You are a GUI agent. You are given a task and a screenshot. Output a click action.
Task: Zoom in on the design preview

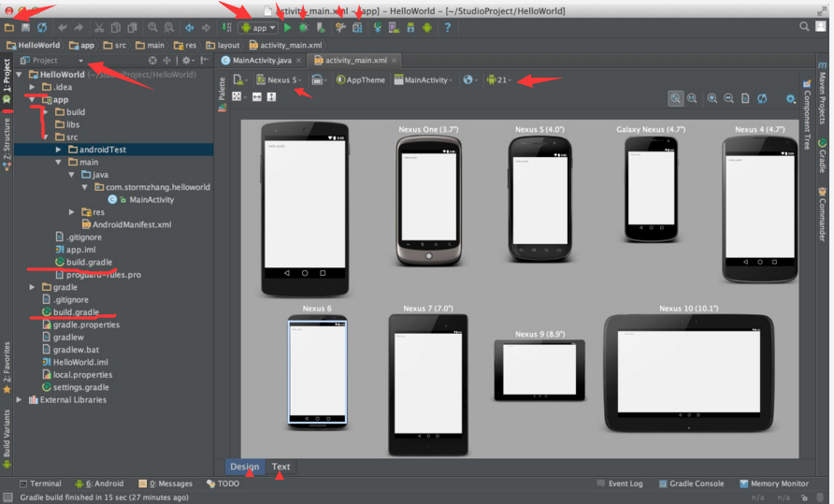click(712, 98)
